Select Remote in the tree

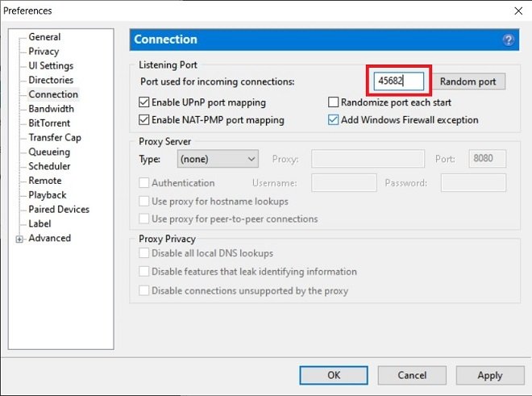click(x=45, y=181)
